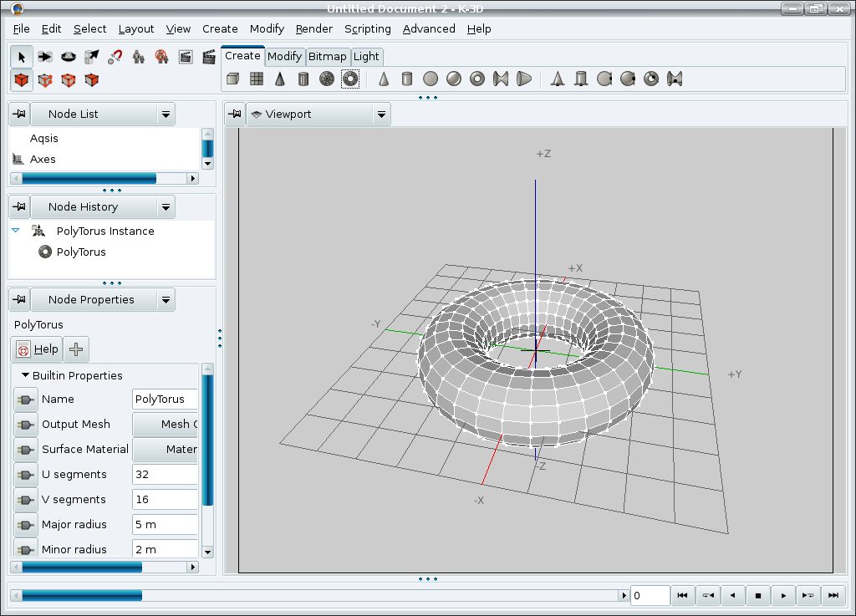Collapse the PolyTorus Instance tree node
This screenshot has height=616, width=856.
coord(16,231)
